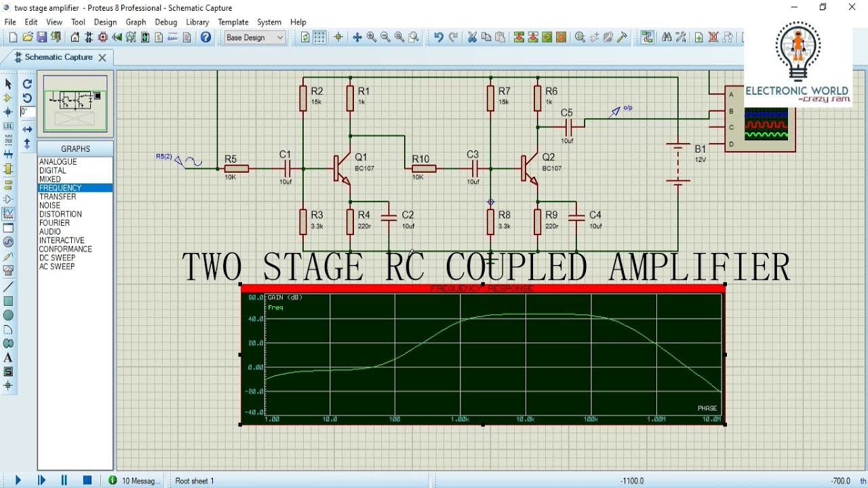This screenshot has width=868, height=488.
Task: Open the Base Design variant dropdown
Action: pyautogui.click(x=255, y=37)
